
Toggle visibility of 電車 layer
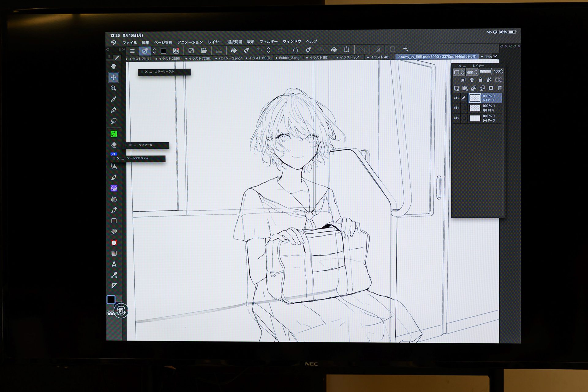pos(456,108)
